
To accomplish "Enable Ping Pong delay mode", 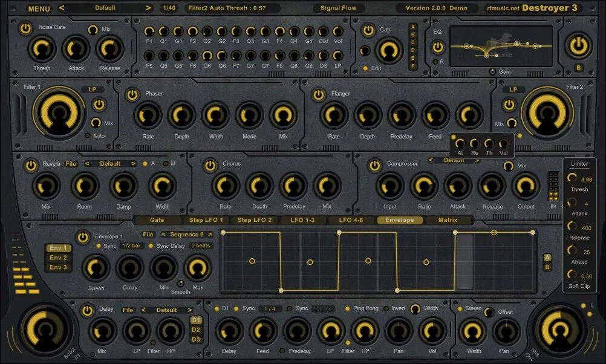I will (x=347, y=308).
